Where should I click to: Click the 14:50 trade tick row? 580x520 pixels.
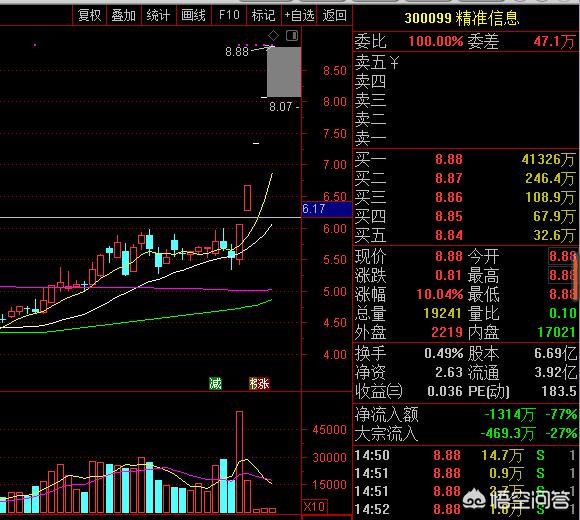point(466,455)
